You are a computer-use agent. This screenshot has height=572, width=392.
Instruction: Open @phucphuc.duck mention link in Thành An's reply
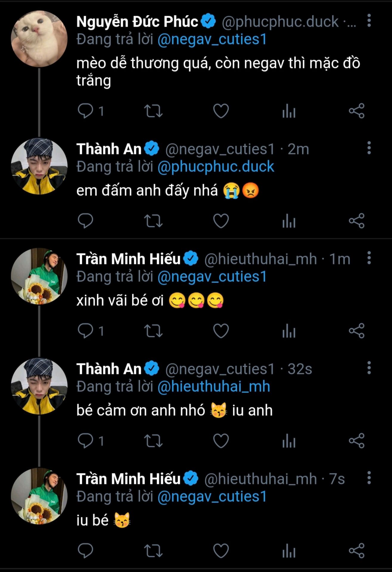tap(216, 167)
